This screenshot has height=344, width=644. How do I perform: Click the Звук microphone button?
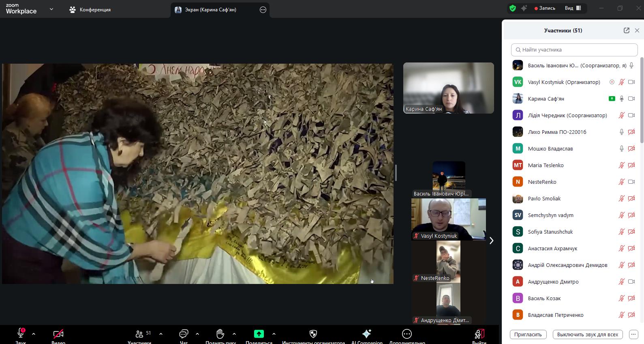21,336
